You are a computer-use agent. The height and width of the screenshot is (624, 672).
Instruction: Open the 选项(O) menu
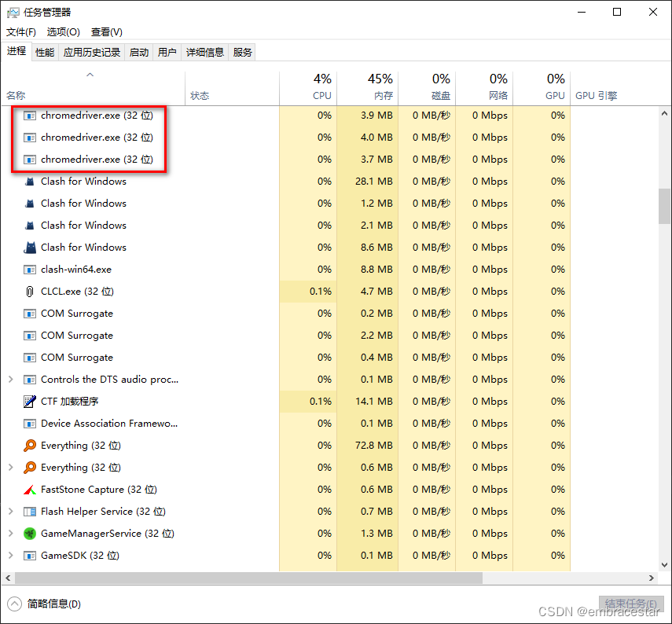point(63,32)
